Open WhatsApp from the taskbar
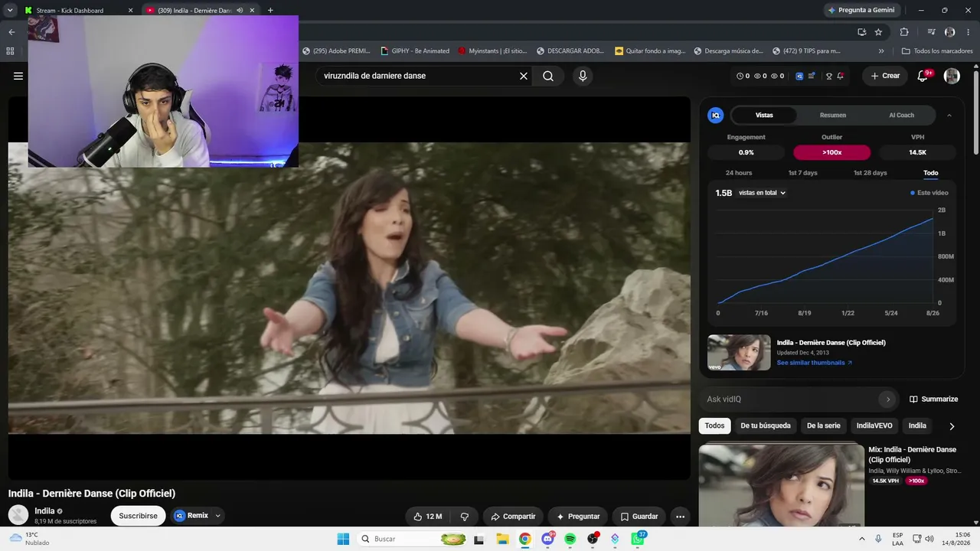 click(x=638, y=539)
